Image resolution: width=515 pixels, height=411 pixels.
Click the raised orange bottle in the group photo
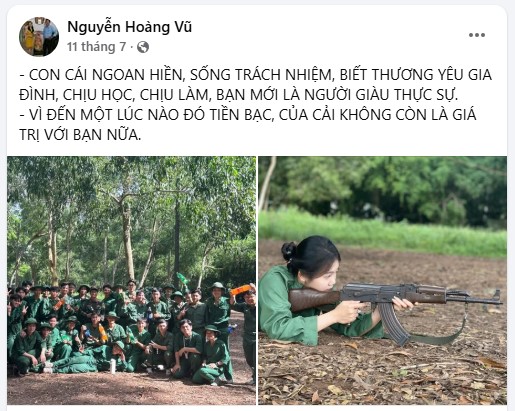point(240,290)
